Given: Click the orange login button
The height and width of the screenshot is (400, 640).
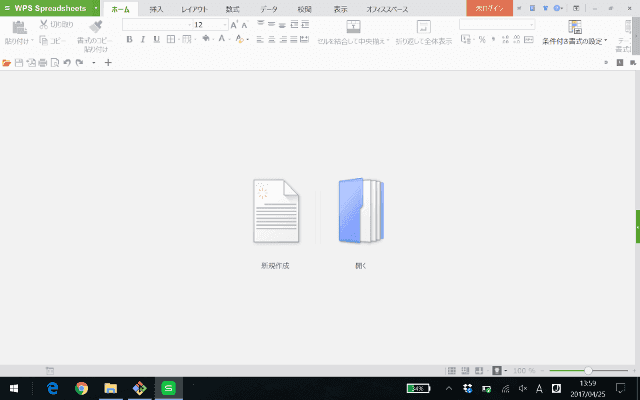Looking at the screenshot, I should click(x=489, y=8).
